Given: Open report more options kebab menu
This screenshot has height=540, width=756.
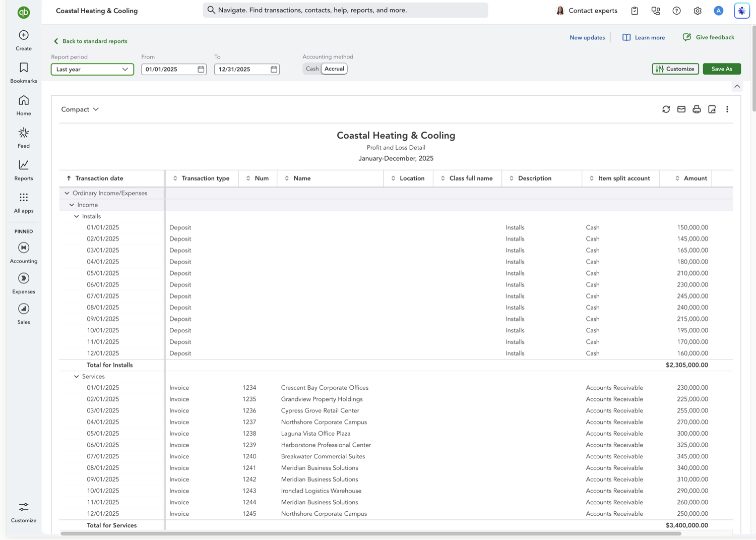Looking at the screenshot, I should tap(727, 109).
